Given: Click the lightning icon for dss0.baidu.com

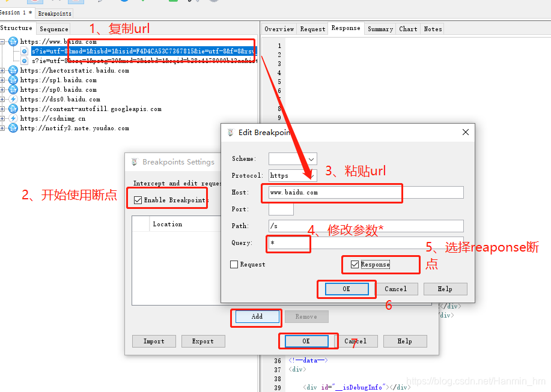Looking at the screenshot, I should click(13, 99).
